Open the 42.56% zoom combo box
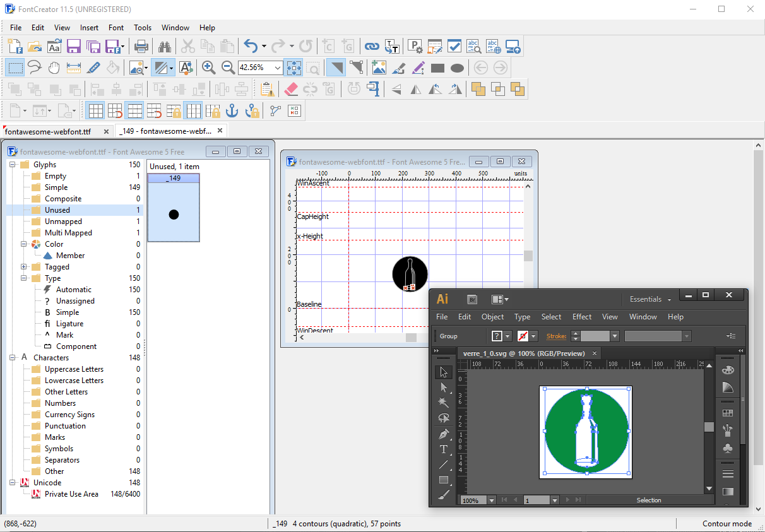765x532 pixels. point(261,68)
